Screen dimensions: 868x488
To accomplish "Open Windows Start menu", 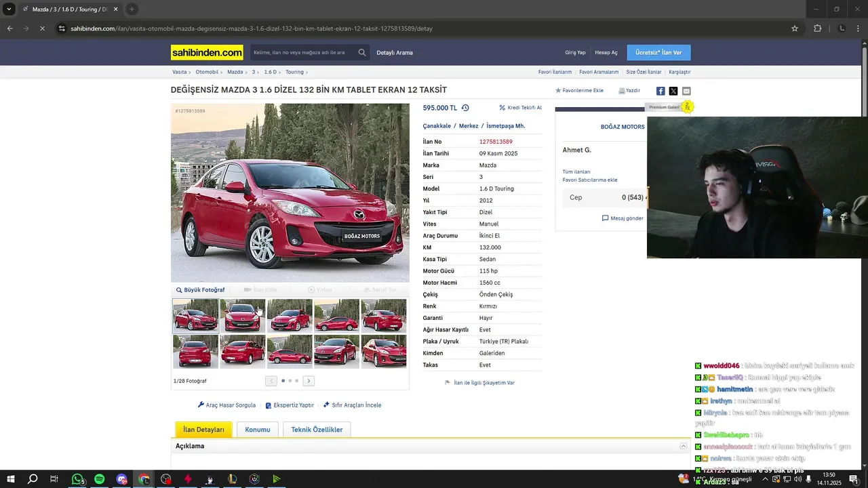I will (x=11, y=479).
